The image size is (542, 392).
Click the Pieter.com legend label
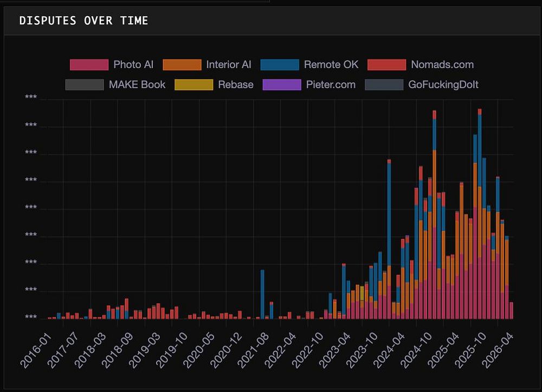tap(331, 84)
